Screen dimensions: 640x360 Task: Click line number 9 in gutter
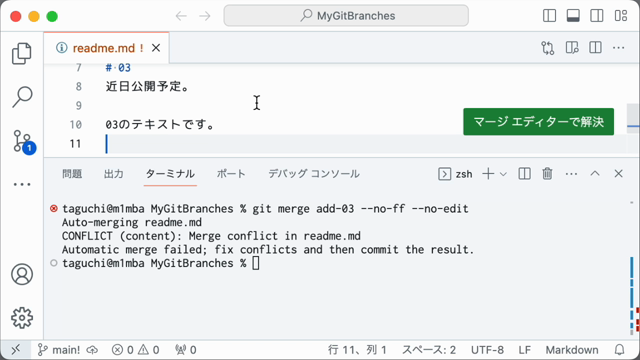point(78,105)
